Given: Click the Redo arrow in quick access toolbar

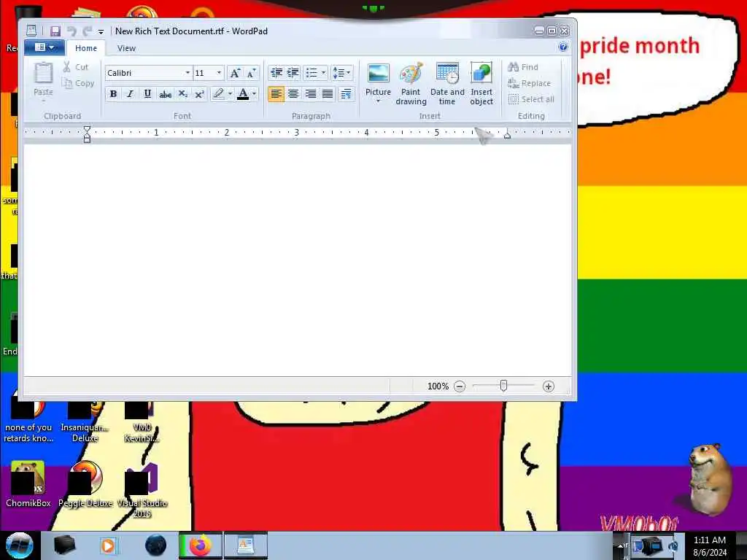Looking at the screenshot, I should click(x=88, y=31).
